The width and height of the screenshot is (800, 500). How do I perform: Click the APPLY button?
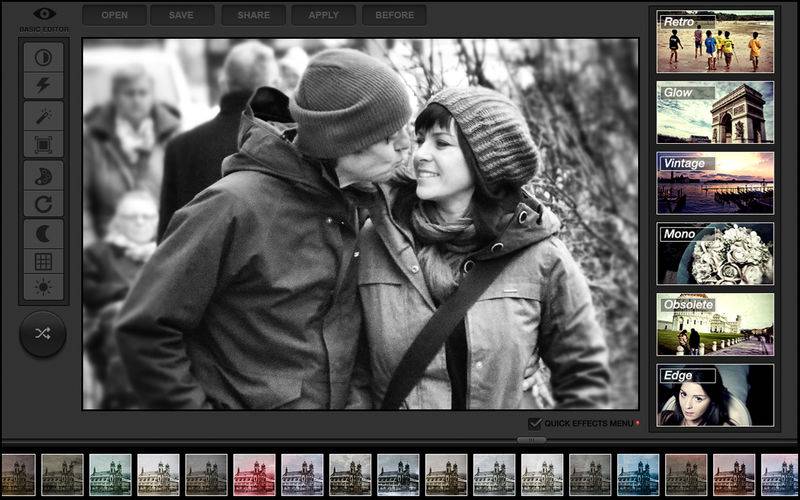pyautogui.click(x=323, y=15)
